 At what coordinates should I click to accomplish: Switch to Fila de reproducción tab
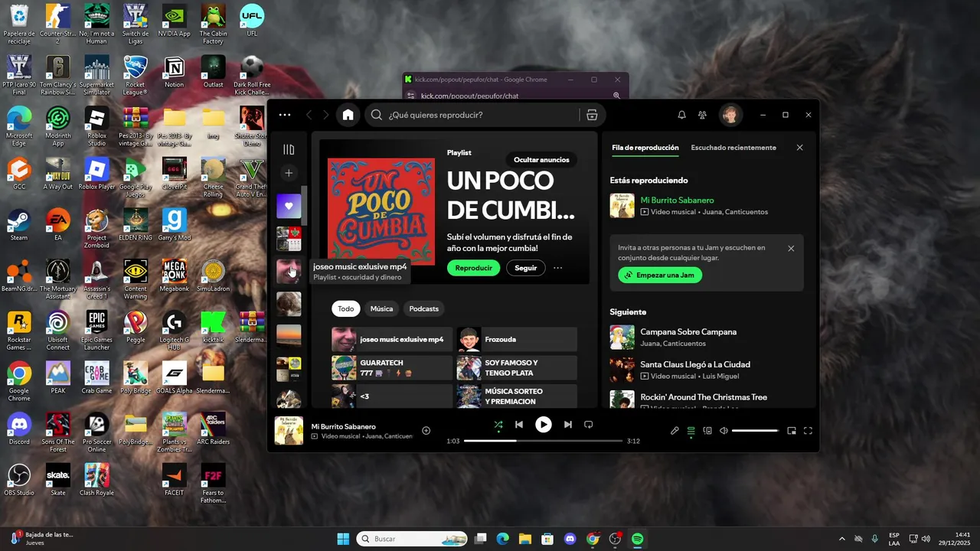click(x=645, y=148)
